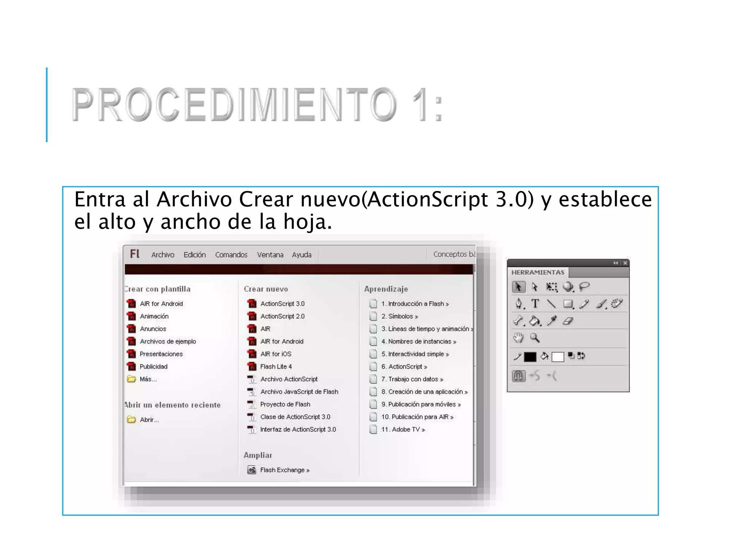Select the Subselection white arrow tool
Viewport: 747px width, 560px height.
tap(535, 287)
